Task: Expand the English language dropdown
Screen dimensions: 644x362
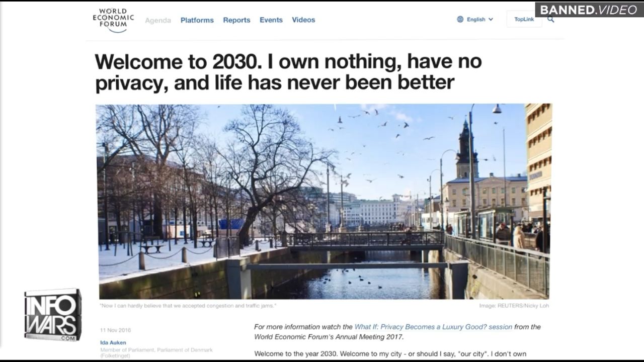Action: tap(480, 20)
